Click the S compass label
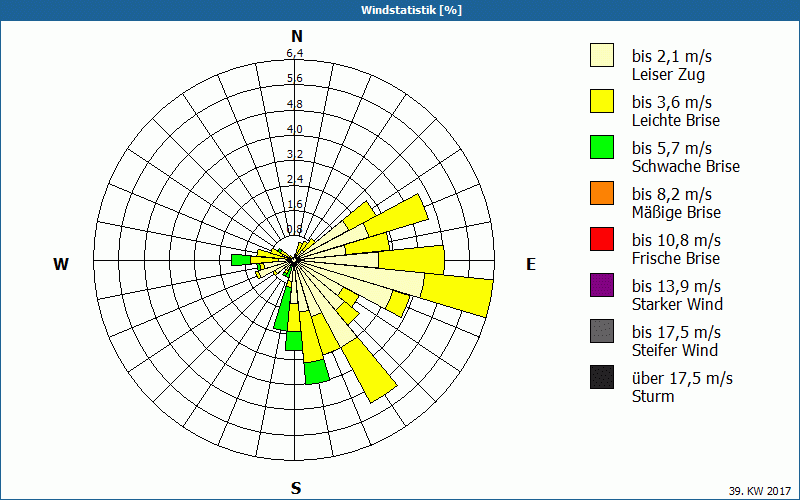 [x=296, y=488]
